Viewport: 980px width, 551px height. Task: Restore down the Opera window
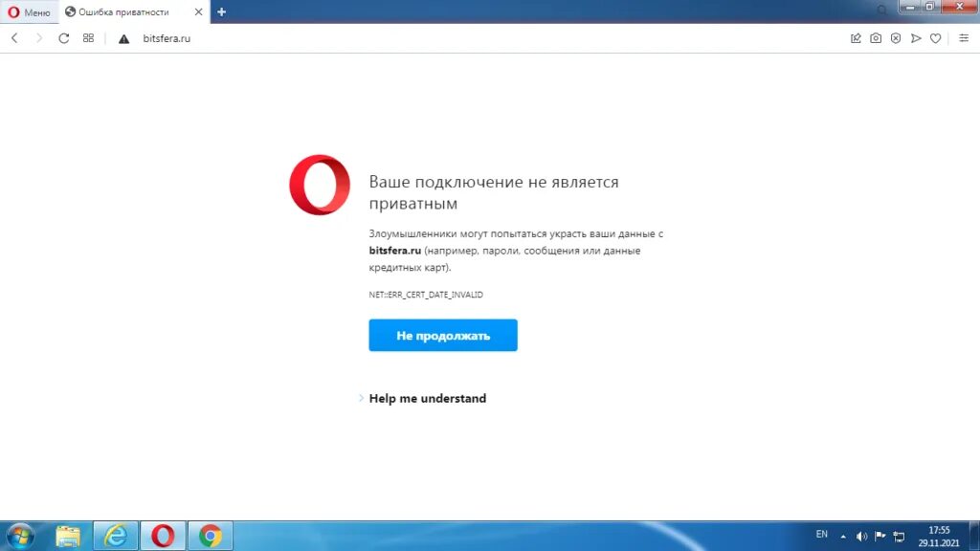pyautogui.click(x=930, y=7)
